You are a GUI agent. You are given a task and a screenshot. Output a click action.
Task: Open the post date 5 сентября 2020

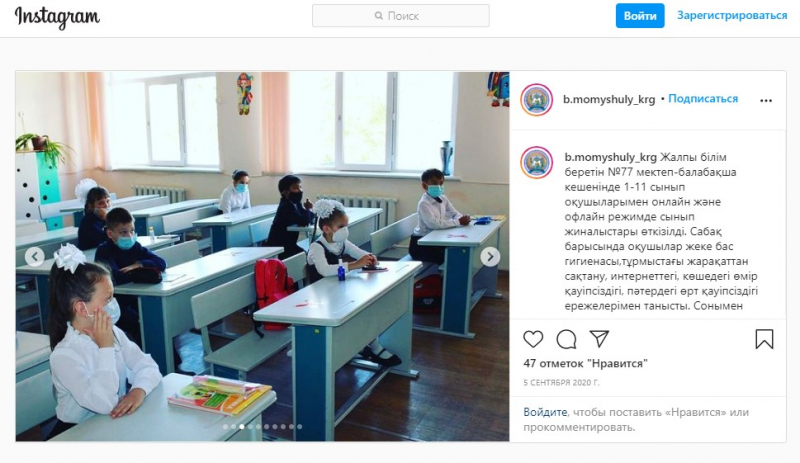pos(561,382)
